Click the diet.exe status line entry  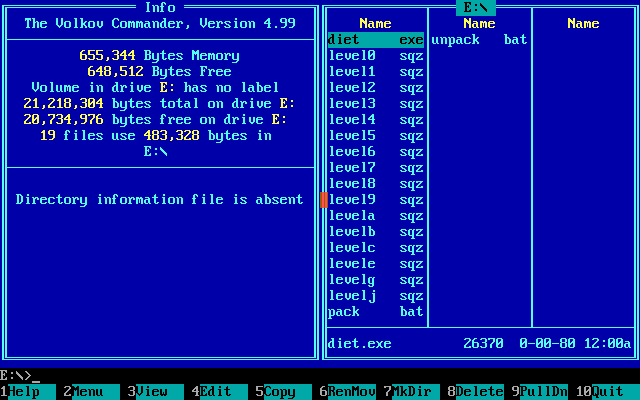[360, 343]
